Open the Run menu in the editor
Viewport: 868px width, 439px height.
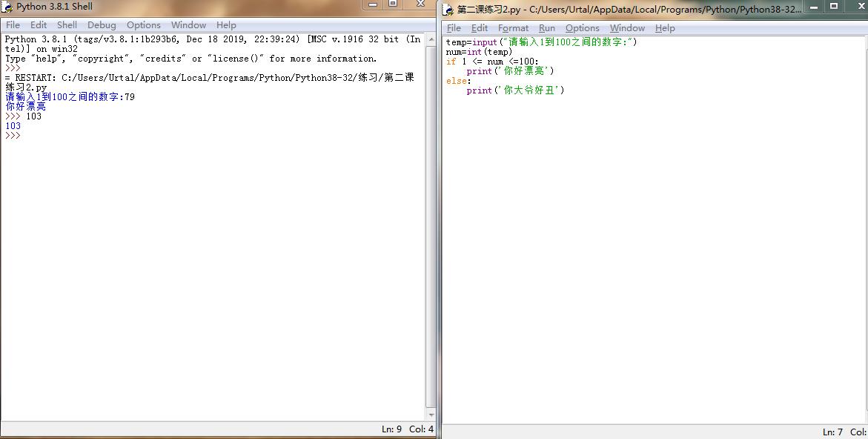[x=546, y=28]
